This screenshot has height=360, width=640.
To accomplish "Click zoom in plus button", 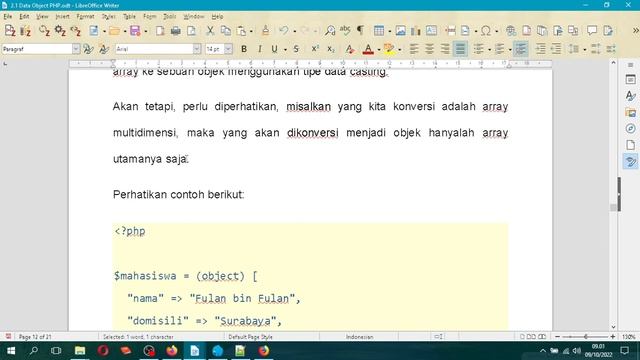I will tap(613, 337).
